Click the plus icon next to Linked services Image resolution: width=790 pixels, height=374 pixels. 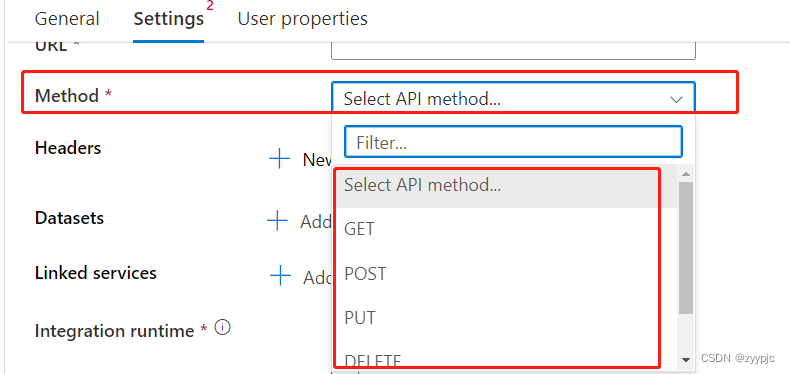click(280, 276)
